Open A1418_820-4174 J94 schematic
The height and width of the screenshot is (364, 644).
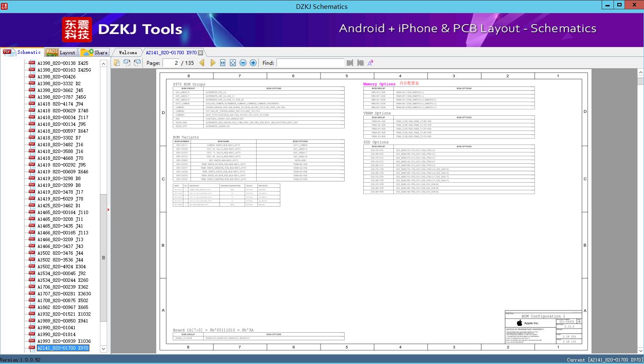coord(60,104)
